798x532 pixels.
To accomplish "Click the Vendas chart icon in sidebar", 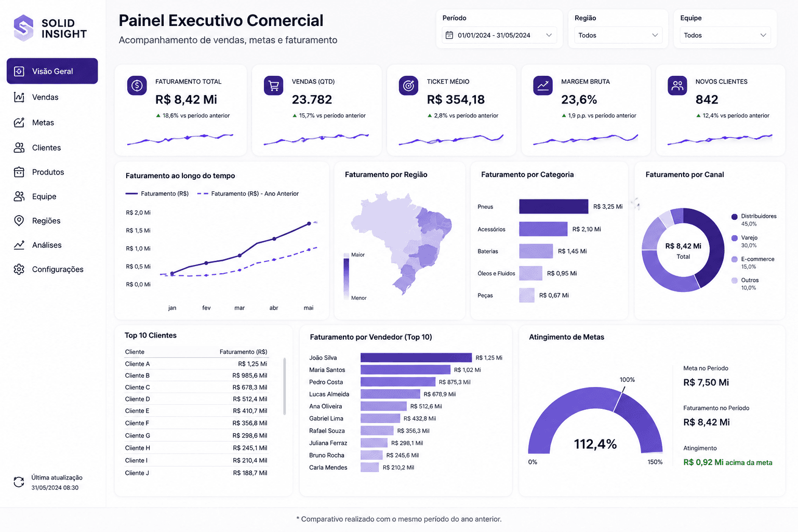I will [19, 97].
